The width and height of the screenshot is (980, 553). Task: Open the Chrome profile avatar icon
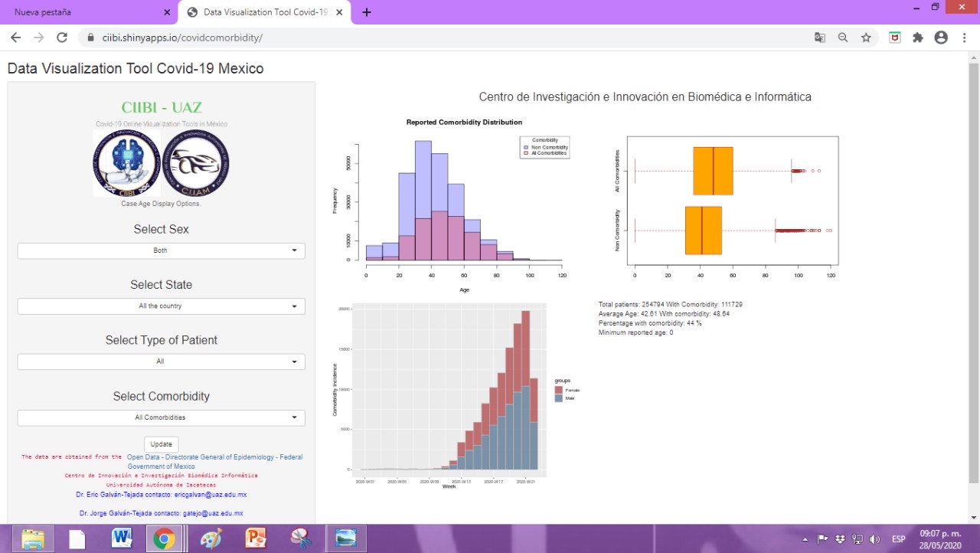click(x=941, y=38)
